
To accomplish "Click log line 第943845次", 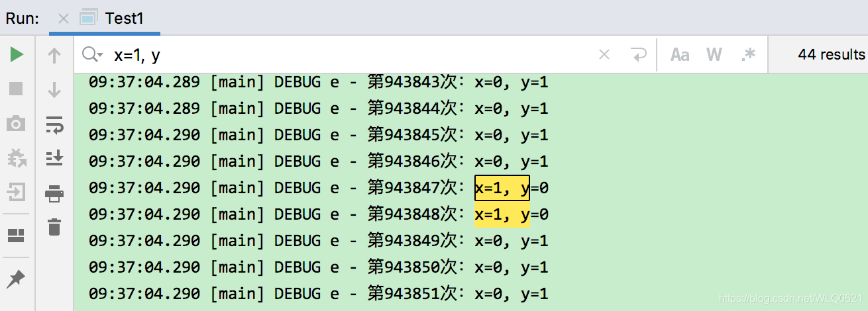I will coord(319,135).
